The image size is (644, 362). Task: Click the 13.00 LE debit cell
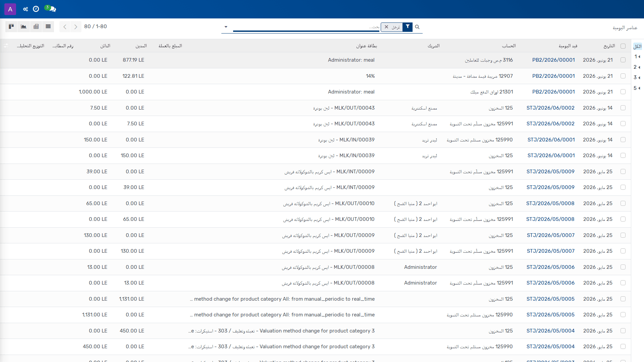[x=134, y=283]
